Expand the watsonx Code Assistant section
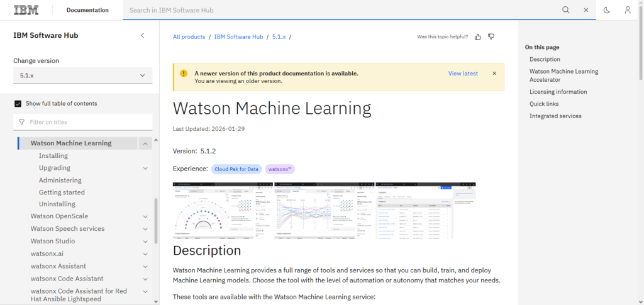This screenshot has width=644, height=305. 145,279
